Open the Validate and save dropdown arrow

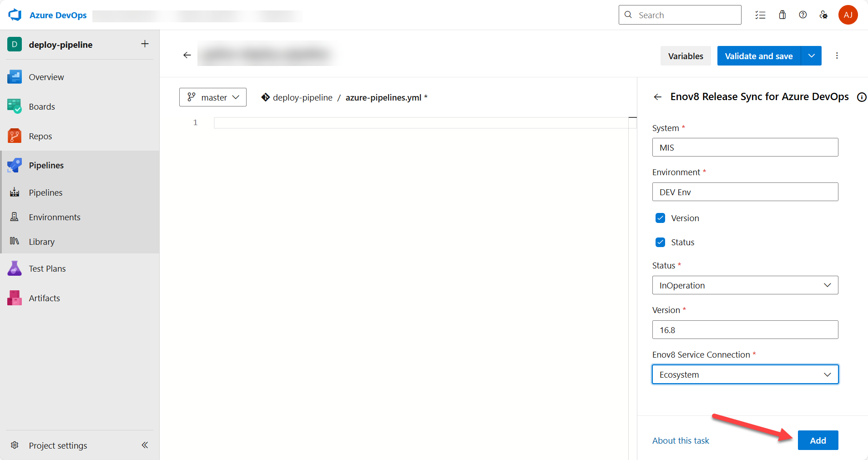[x=811, y=56]
